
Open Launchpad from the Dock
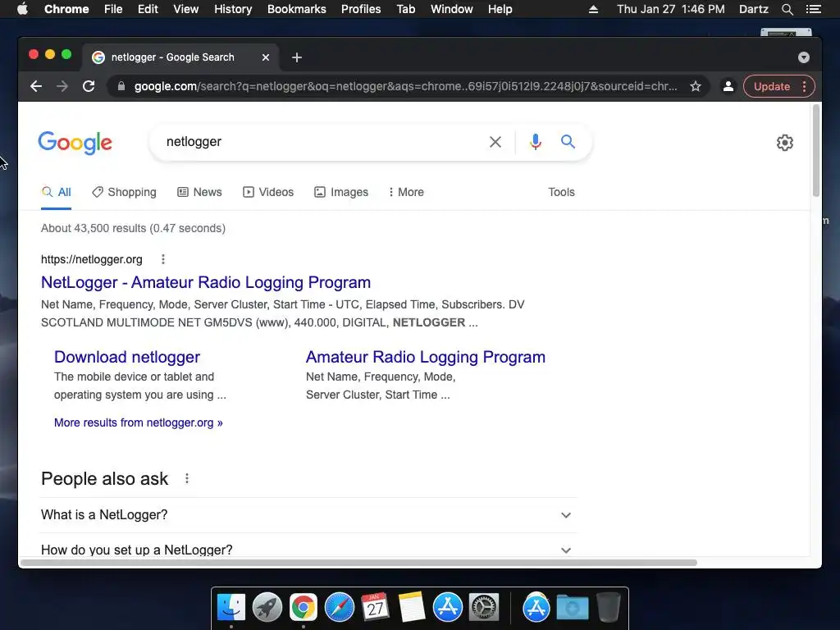point(267,608)
